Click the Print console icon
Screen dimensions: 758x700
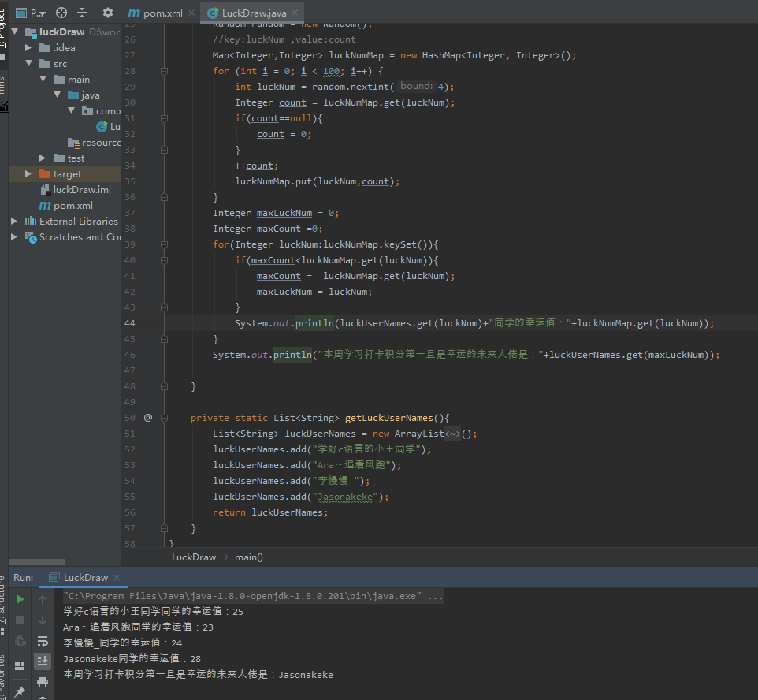pos(43,682)
